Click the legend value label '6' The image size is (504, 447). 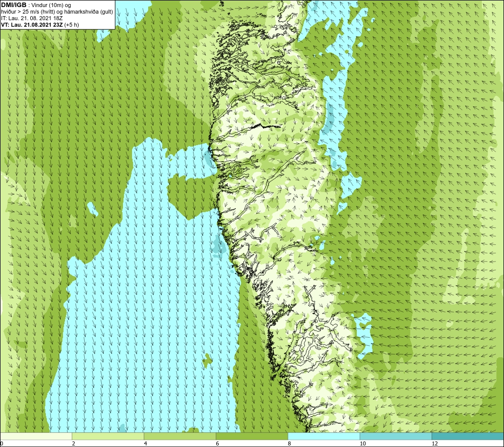click(218, 443)
